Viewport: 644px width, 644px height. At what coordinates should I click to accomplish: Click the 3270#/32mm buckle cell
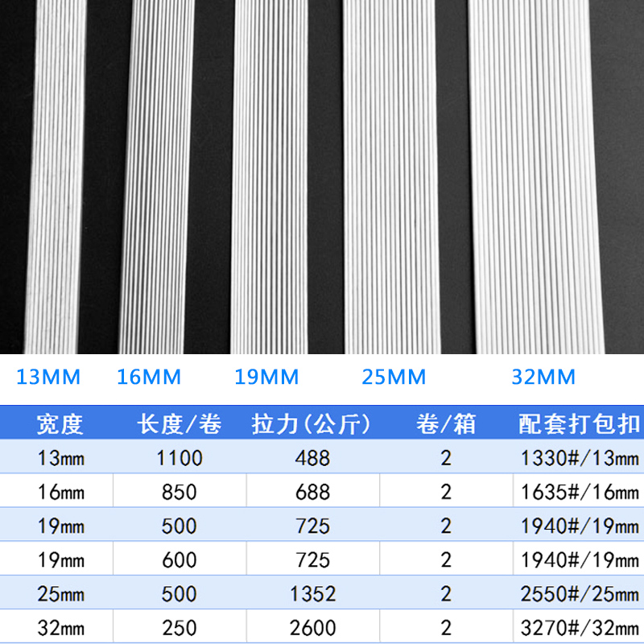[580, 628]
